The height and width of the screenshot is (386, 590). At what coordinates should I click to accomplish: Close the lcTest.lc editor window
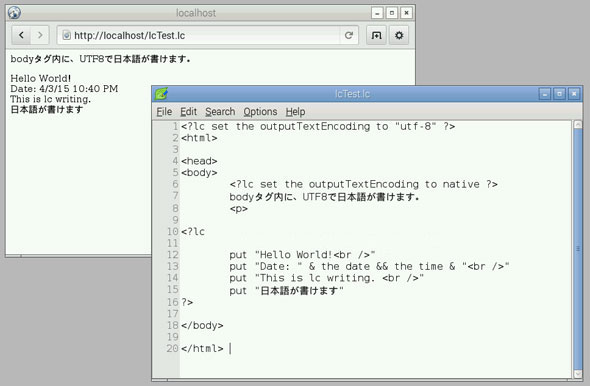tap(574, 94)
